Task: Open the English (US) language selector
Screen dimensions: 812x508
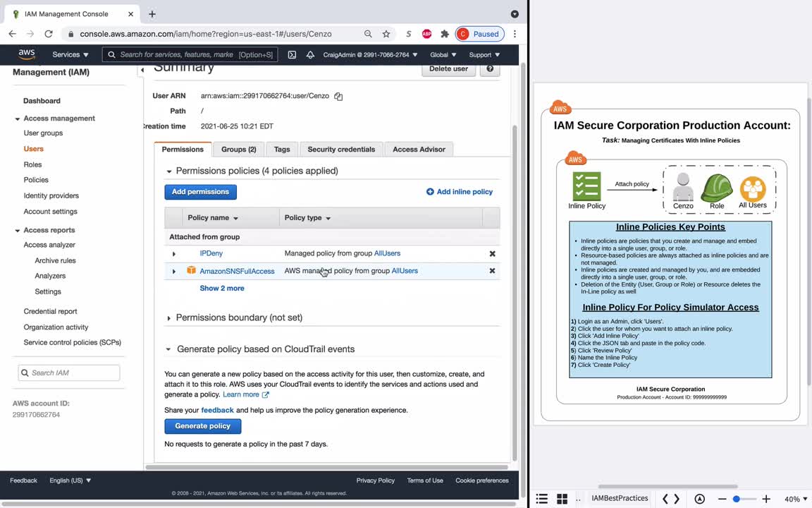Action: tap(70, 480)
